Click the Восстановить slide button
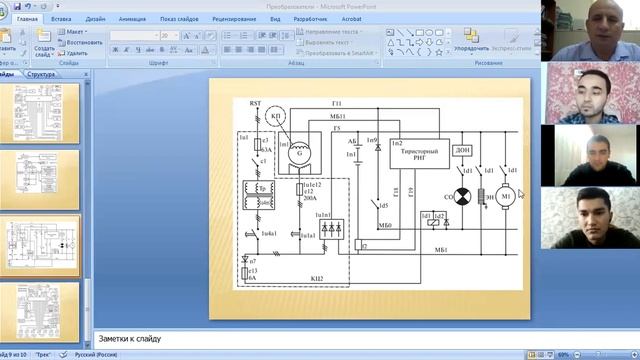This screenshot has width=640, height=360. 80,42
